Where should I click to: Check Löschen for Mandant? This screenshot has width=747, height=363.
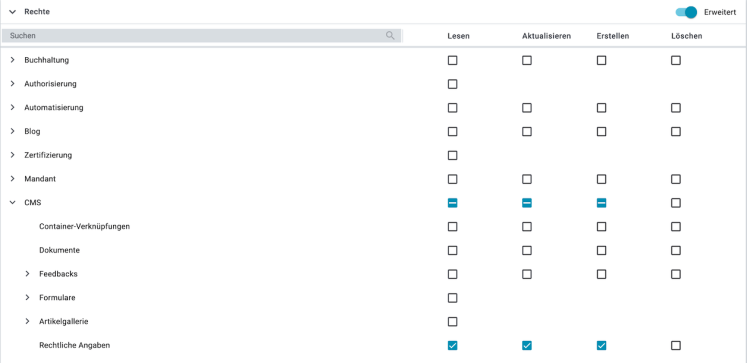tap(676, 179)
